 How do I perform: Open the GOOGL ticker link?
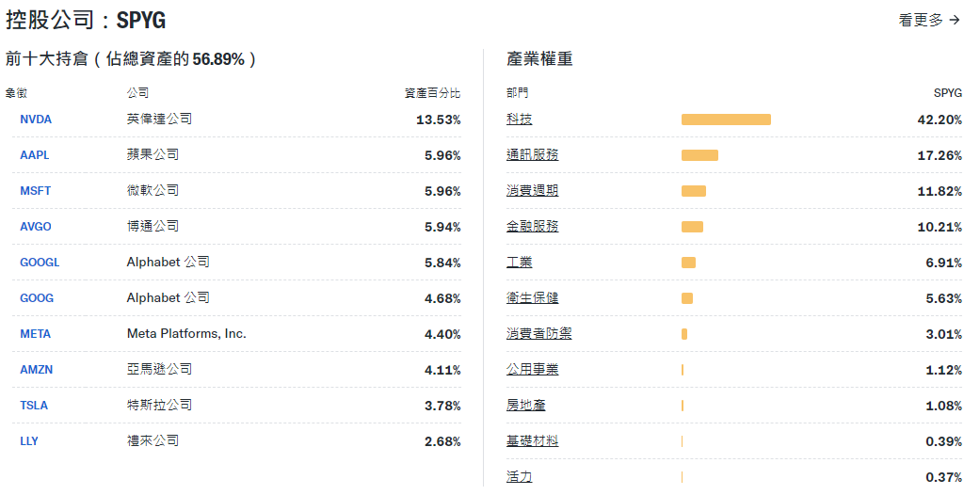click(x=40, y=263)
